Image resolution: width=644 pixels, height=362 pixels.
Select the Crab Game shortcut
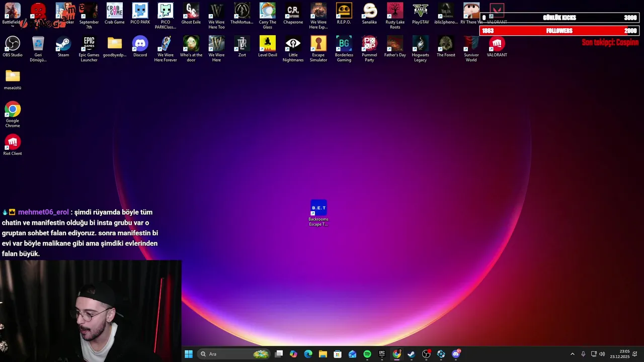(115, 14)
